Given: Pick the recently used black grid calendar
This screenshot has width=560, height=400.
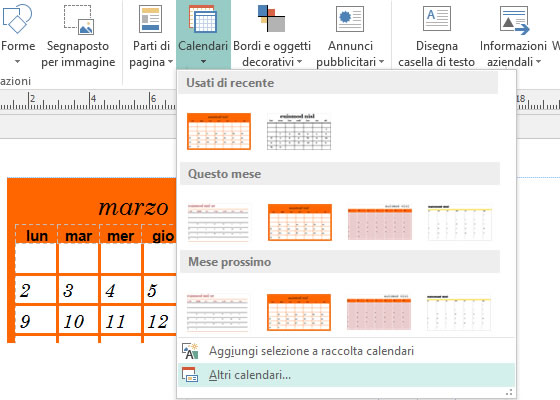Looking at the screenshot, I should point(299,131).
